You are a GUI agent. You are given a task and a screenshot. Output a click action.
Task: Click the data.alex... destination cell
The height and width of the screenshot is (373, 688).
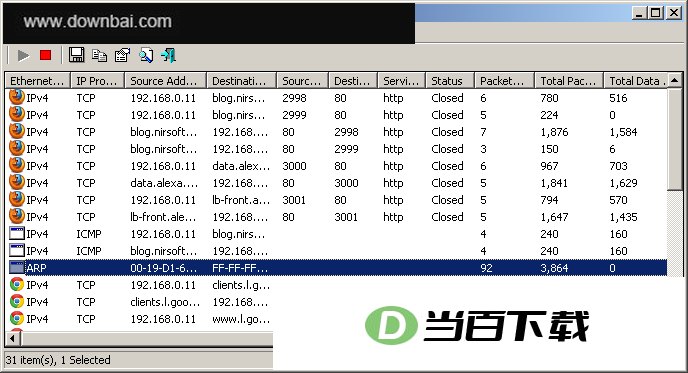pyautogui.click(x=241, y=166)
